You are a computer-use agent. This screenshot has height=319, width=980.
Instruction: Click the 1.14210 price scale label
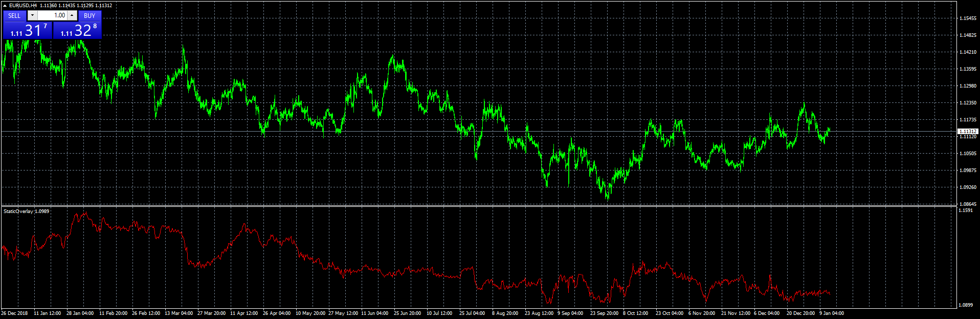[968, 52]
